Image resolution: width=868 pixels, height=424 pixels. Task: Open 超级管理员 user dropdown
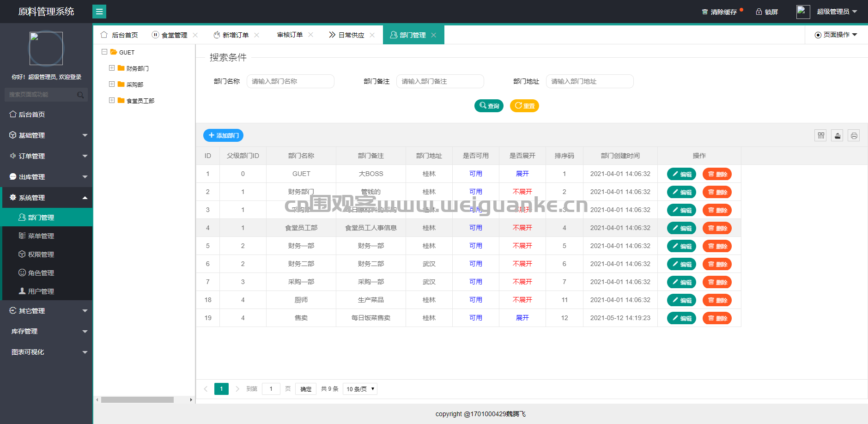pos(837,12)
